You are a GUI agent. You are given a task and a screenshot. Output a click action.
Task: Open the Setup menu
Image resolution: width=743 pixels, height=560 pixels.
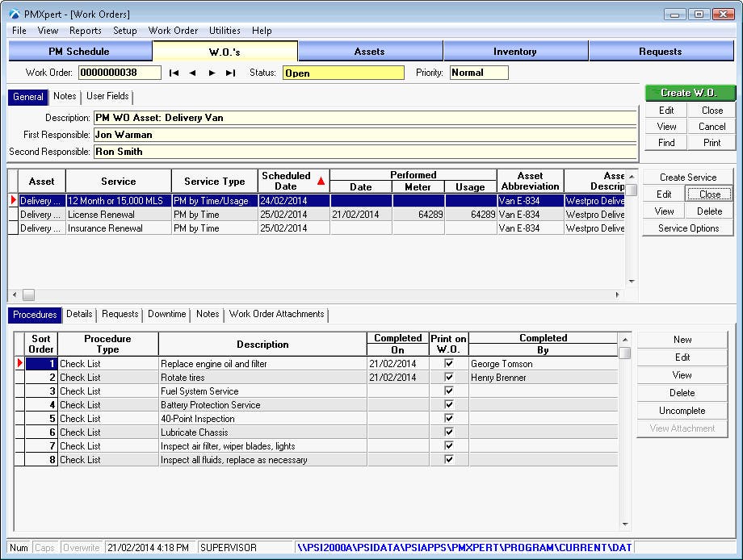pos(124,31)
